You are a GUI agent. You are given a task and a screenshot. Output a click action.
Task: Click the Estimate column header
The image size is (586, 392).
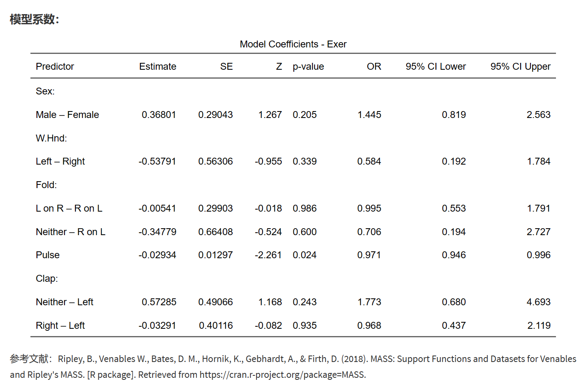click(x=157, y=66)
